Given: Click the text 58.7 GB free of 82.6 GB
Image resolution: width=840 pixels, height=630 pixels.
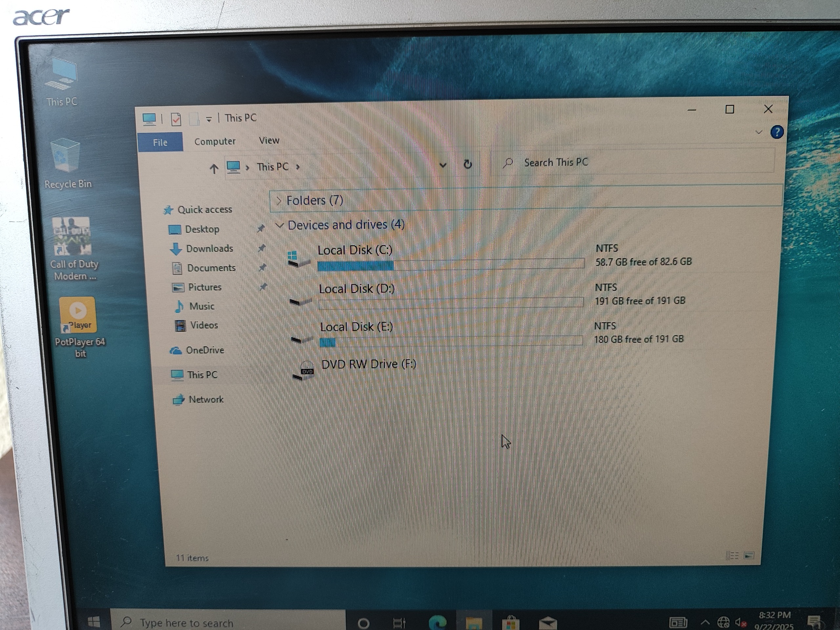Looking at the screenshot, I should (644, 262).
